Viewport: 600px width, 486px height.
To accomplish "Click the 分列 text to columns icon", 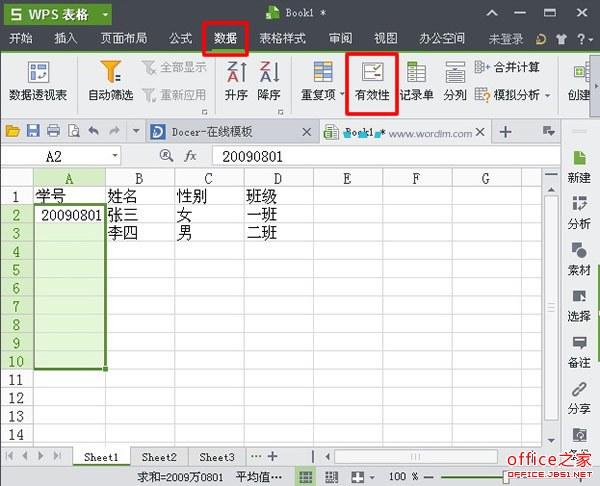I will click(x=455, y=72).
